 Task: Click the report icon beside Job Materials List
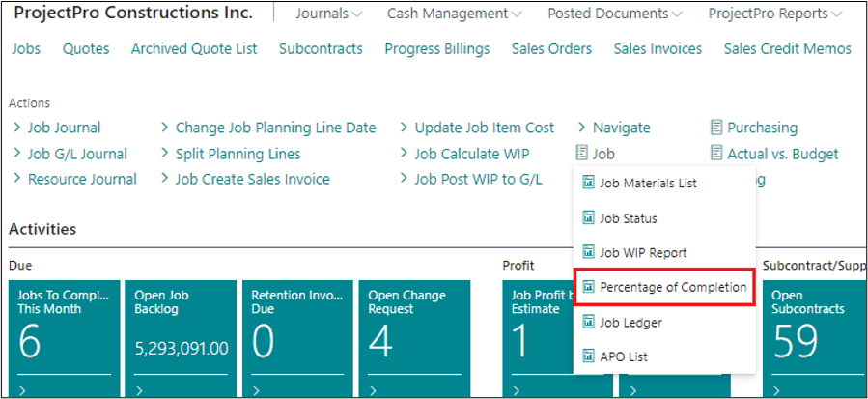pyautogui.click(x=587, y=184)
